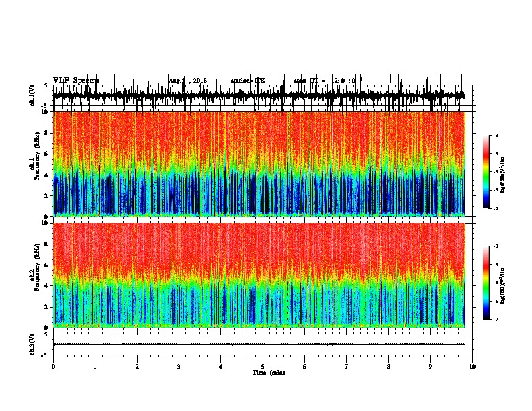Select the 'Aug.3, 2018' date label
The image size is (532, 411).
[187, 81]
